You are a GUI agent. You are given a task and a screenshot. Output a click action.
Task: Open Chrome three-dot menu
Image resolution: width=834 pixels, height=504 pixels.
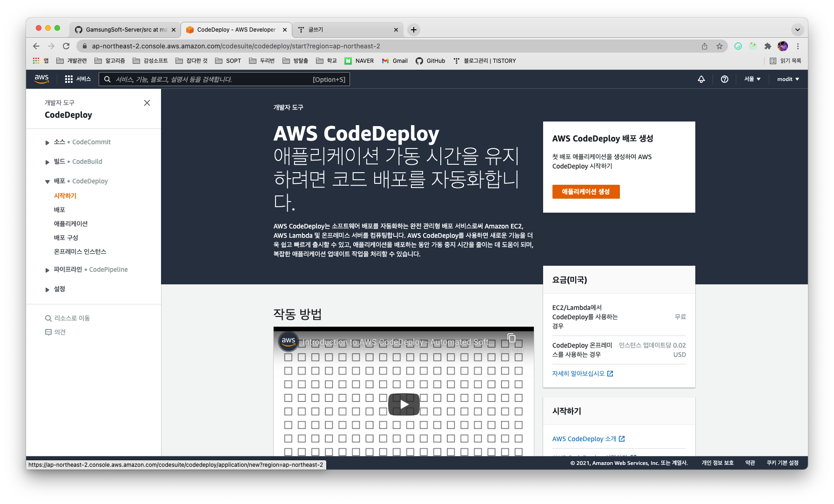798,46
